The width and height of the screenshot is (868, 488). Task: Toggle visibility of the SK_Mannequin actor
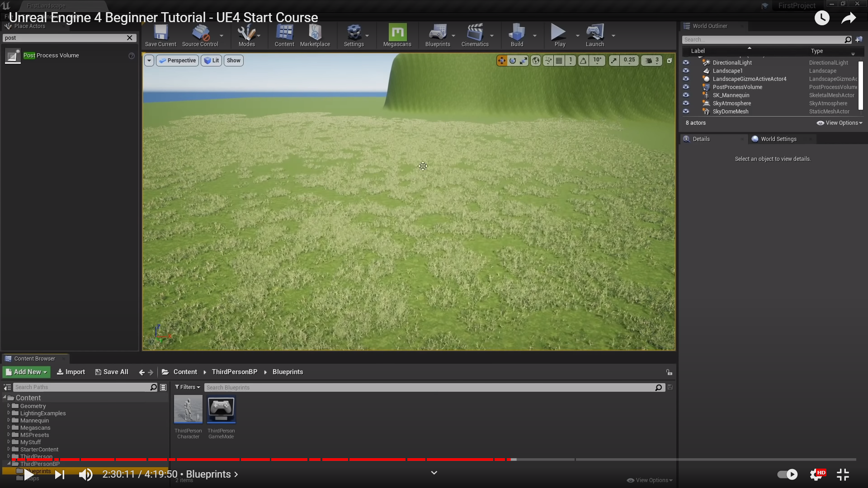686,95
